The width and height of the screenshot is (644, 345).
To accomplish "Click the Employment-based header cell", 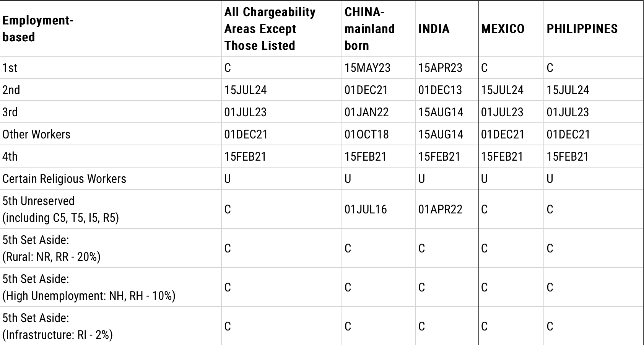I will pyautogui.click(x=37, y=29).
